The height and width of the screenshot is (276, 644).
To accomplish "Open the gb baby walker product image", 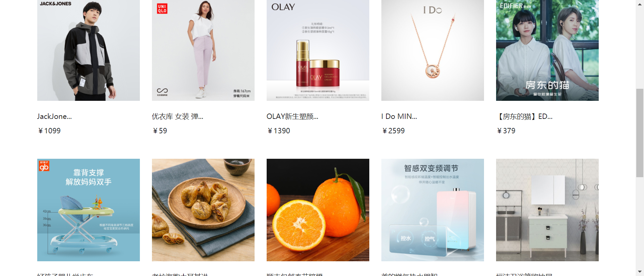I will 89,210.
